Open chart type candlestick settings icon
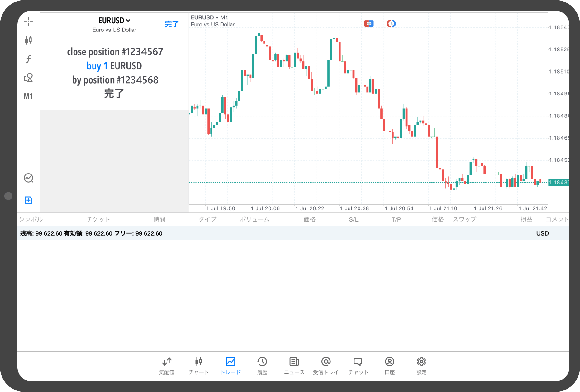This screenshot has width=580, height=392. tap(28, 40)
